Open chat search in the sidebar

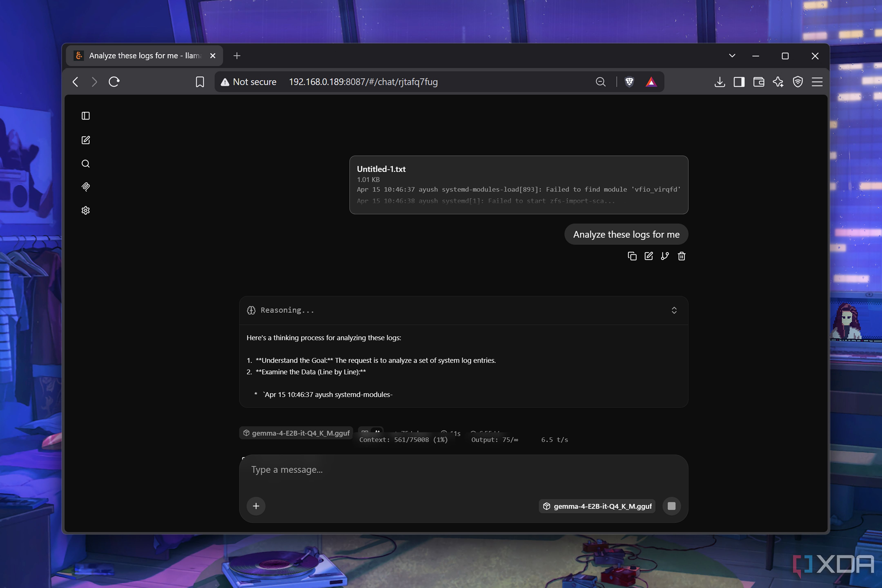(86, 164)
